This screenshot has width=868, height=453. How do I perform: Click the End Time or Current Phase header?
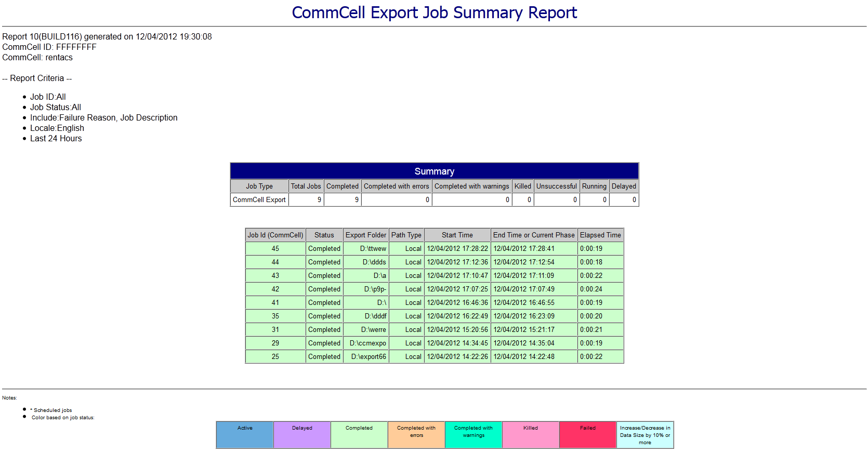[534, 235]
